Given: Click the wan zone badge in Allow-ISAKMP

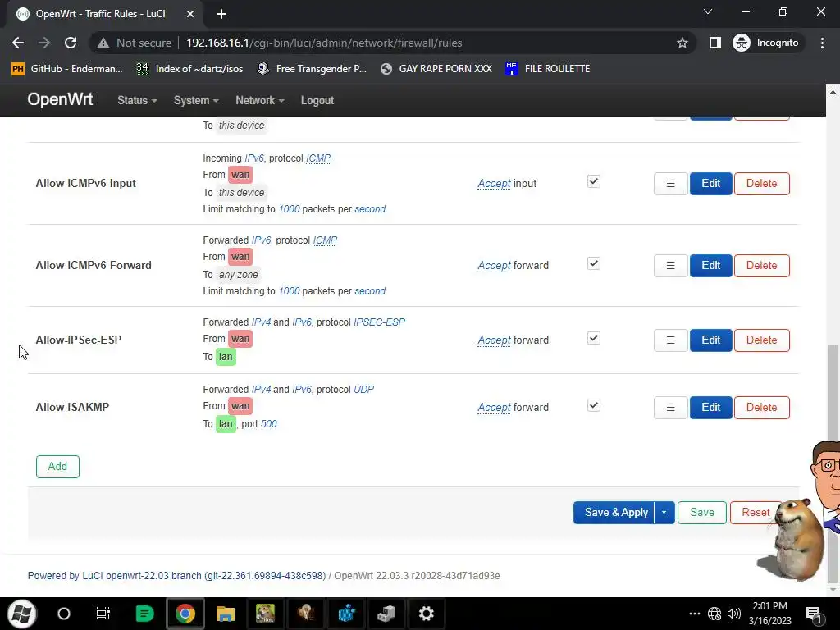Looking at the screenshot, I should tap(240, 406).
